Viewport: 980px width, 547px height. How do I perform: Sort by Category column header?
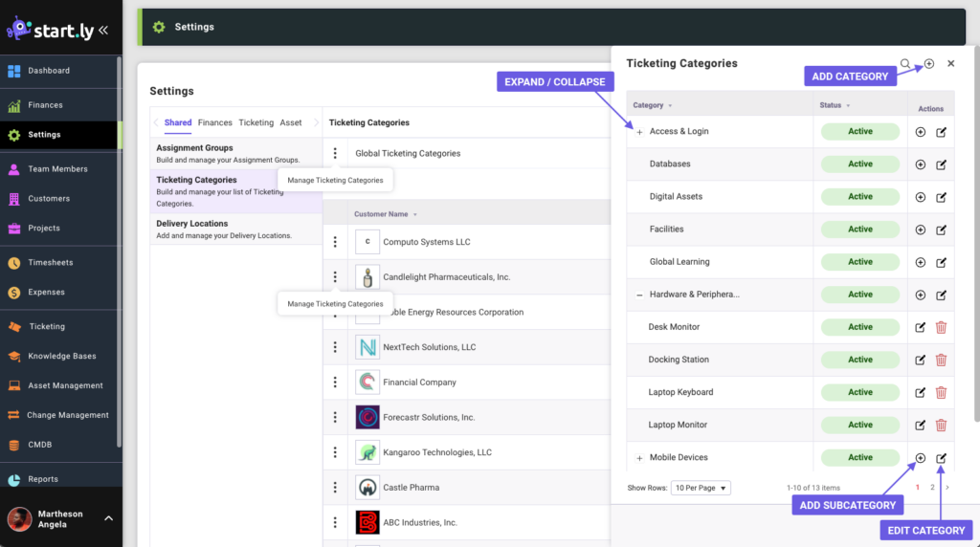pyautogui.click(x=653, y=105)
